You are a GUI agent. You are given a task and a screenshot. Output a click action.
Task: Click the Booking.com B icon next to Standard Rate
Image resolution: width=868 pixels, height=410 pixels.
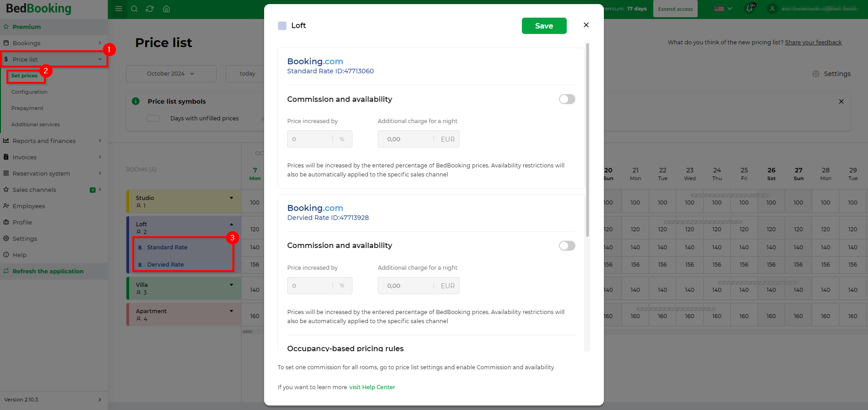pyautogui.click(x=140, y=248)
